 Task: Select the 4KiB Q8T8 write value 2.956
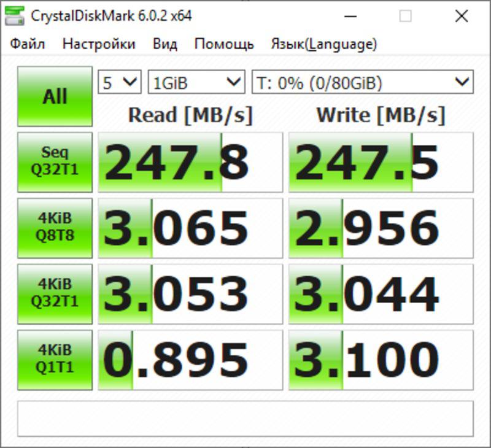(381, 228)
